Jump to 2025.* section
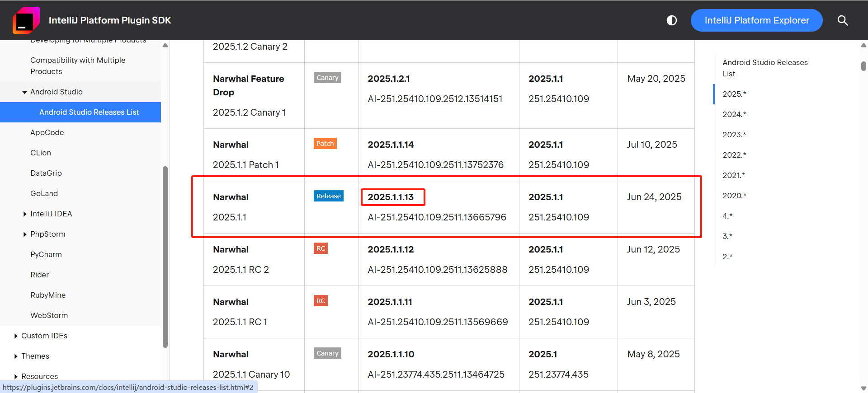Screen dimensions: 868x393 click(x=734, y=94)
